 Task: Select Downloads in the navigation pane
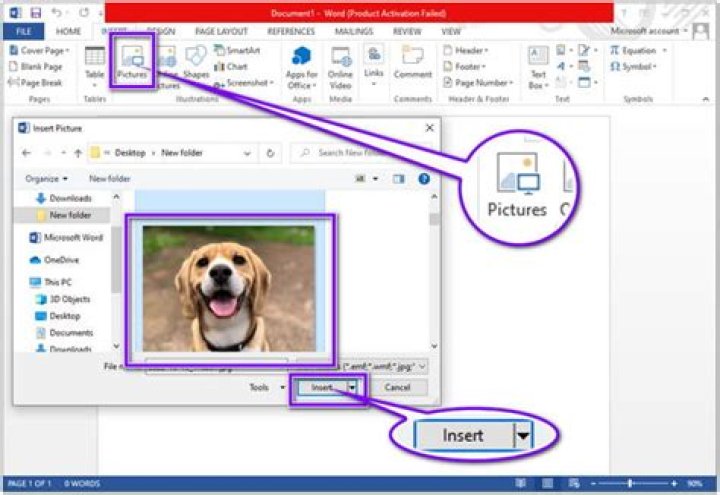pos(70,198)
